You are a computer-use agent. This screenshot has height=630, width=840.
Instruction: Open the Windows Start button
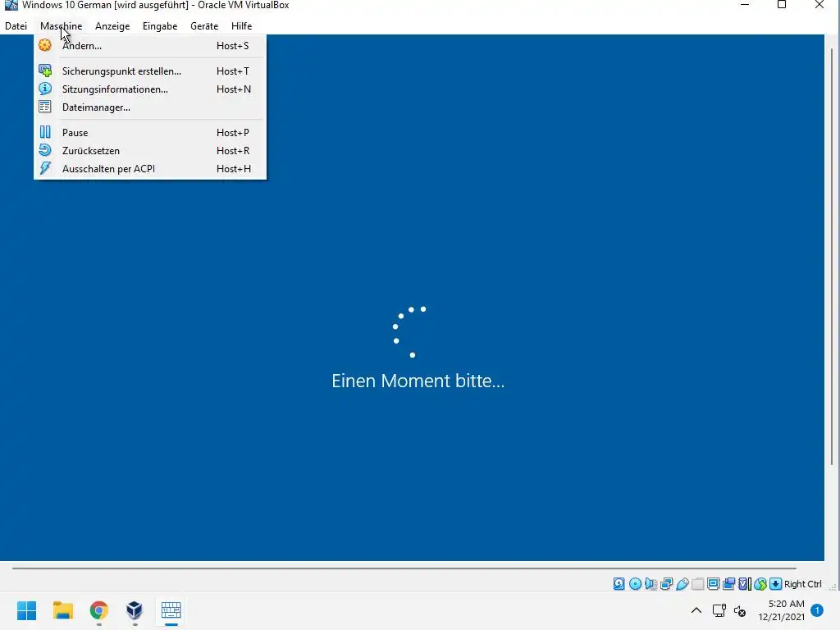(27, 610)
